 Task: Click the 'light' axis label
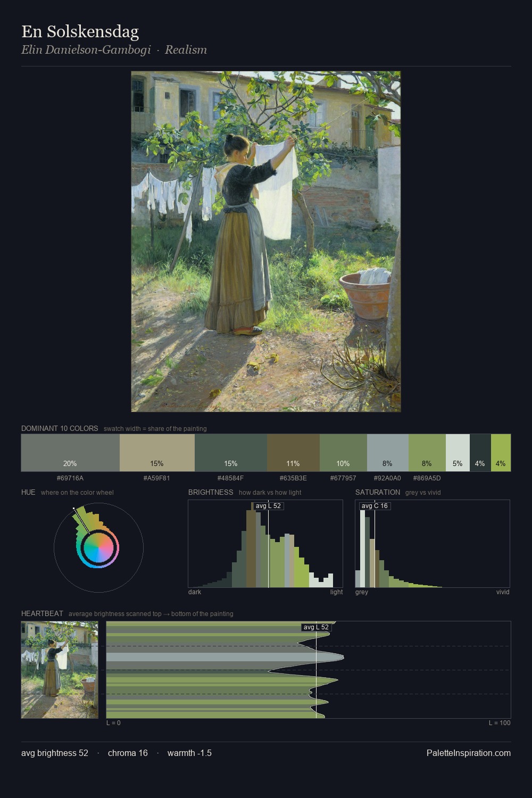point(336,592)
